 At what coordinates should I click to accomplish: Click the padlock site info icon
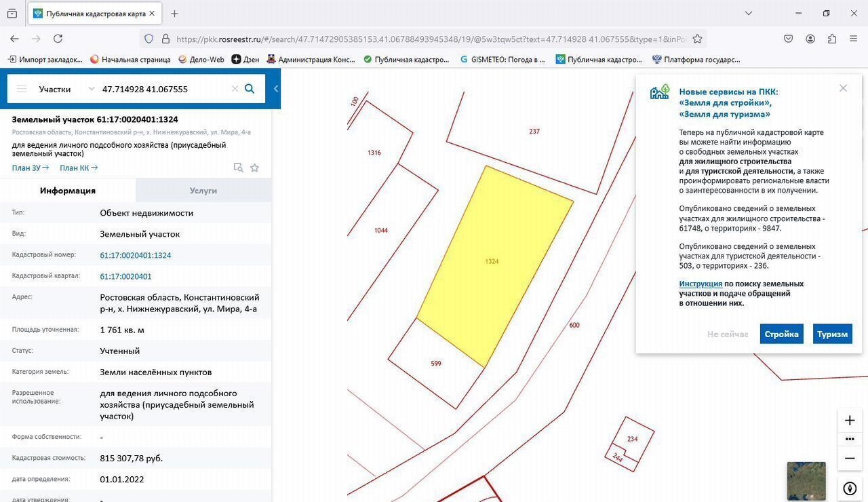[165, 39]
